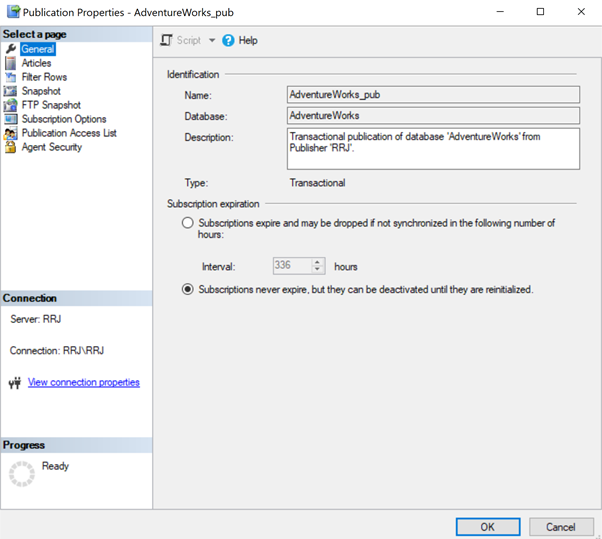Viewport: 602px width, 539px height.
Task: Click the Server: RRJ text
Action: [36, 319]
